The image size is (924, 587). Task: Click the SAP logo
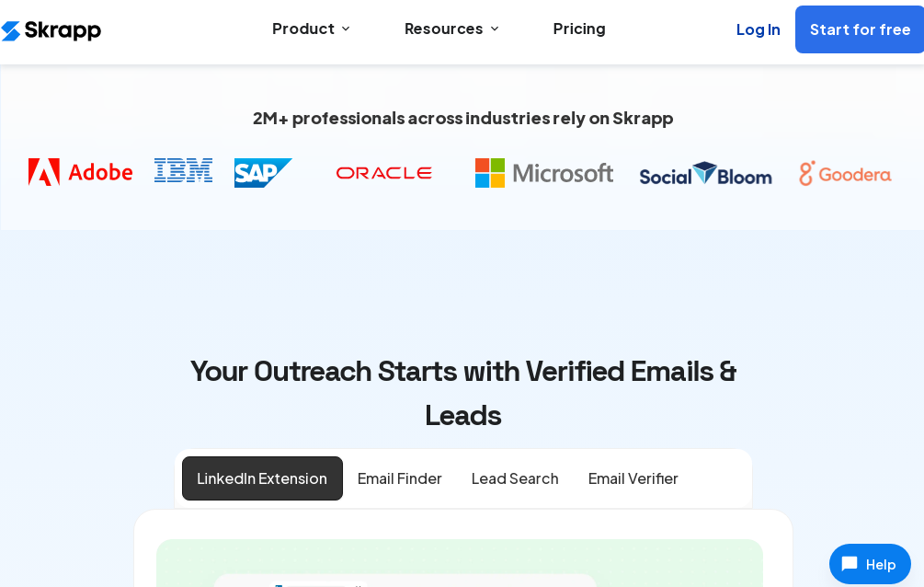(262, 172)
